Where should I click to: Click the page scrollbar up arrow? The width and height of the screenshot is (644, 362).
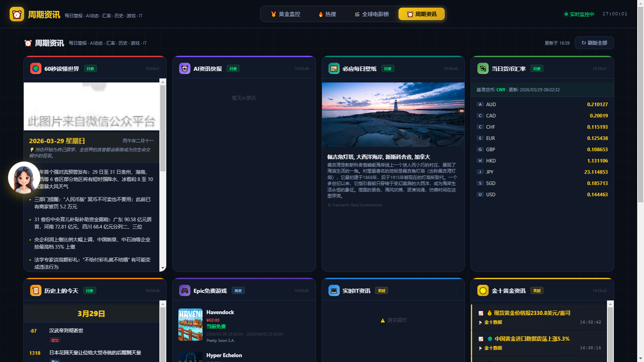click(640, 3)
